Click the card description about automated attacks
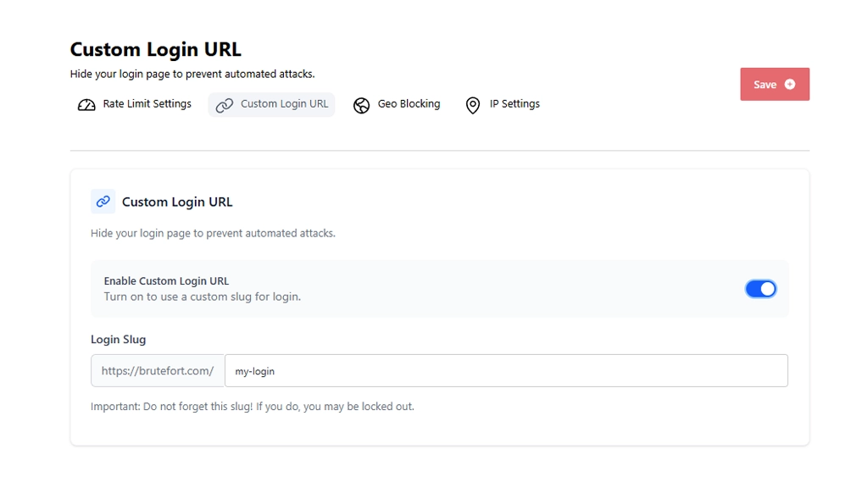Image resolution: width=868 pixels, height=499 pixels. [213, 233]
